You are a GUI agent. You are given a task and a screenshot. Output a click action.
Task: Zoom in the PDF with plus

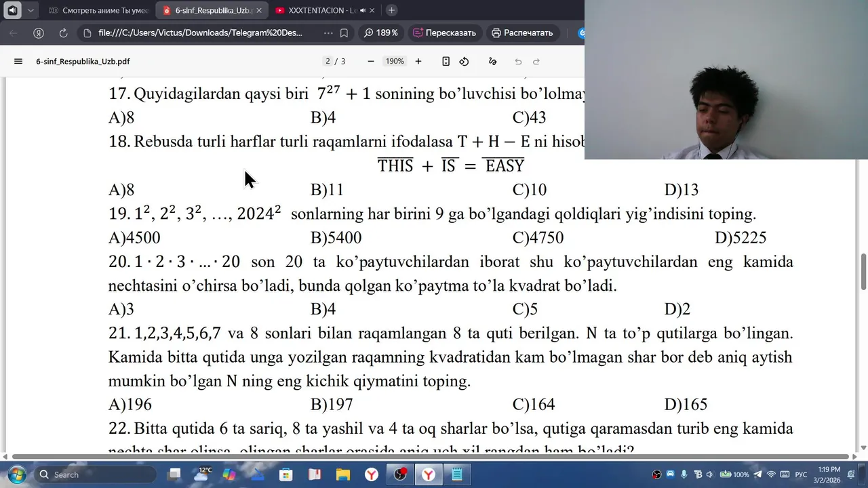tap(418, 61)
